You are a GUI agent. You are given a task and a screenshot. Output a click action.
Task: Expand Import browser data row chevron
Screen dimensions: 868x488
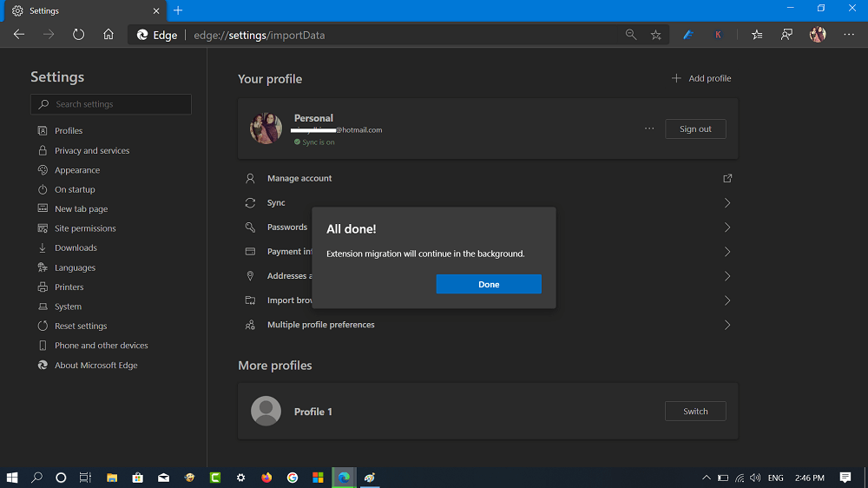[x=727, y=300]
